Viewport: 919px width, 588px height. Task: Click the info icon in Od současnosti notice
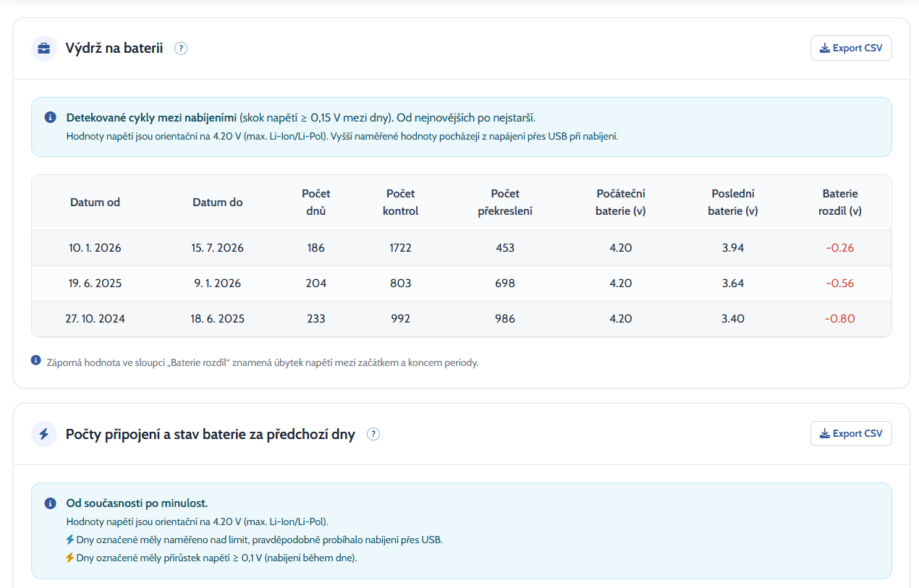coord(50,503)
